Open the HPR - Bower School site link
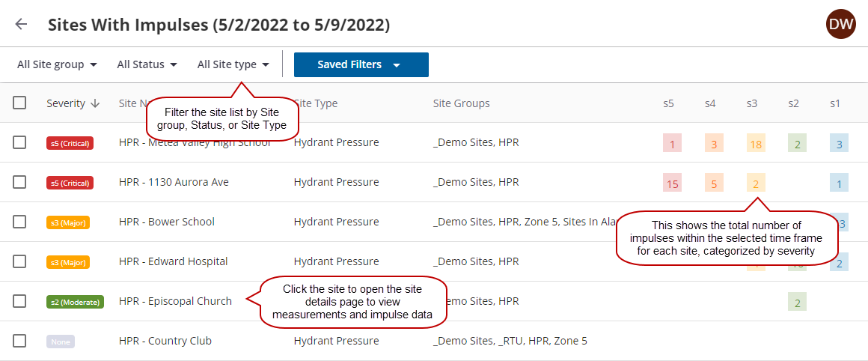868x361 pixels. click(x=167, y=222)
